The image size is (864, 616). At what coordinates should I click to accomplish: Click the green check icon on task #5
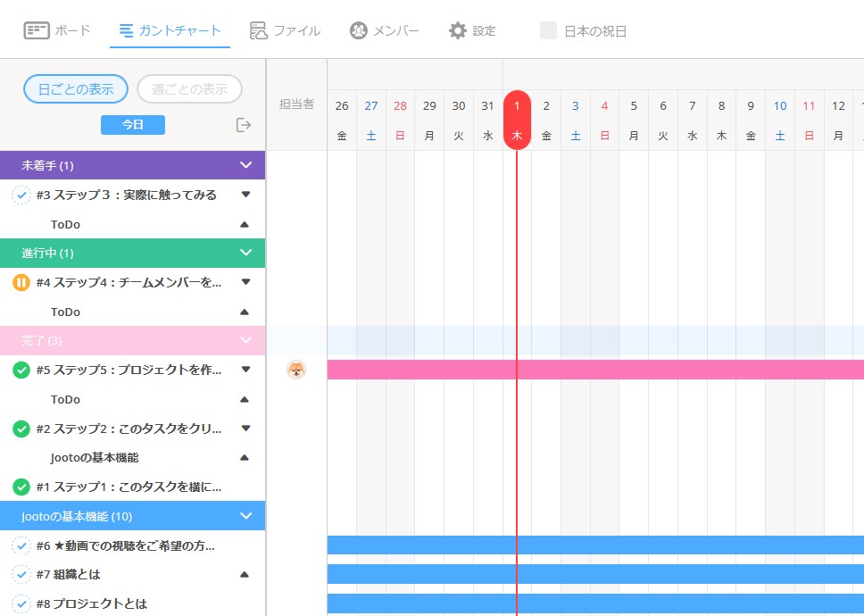(21, 370)
